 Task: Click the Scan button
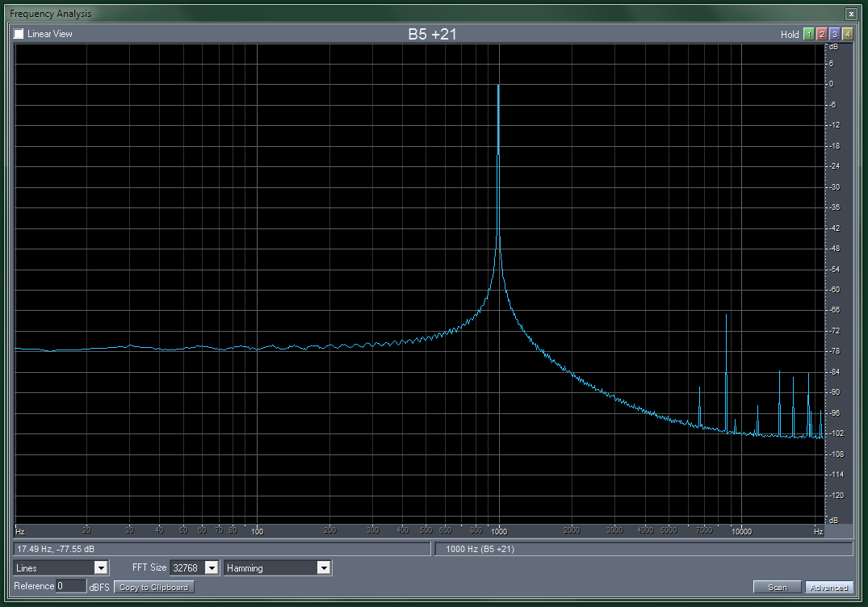point(778,587)
